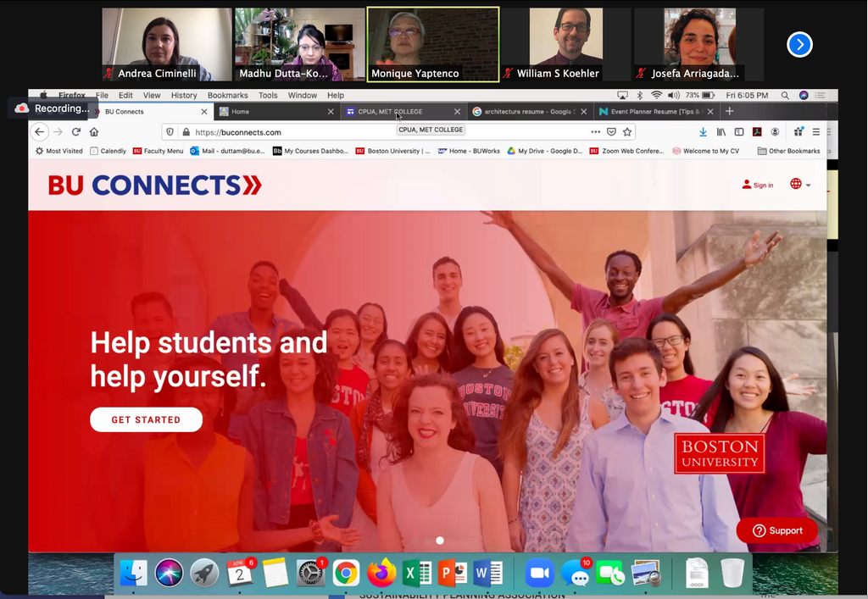The height and width of the screenshot is (599, 868).
Task: Launch Zoom from the Dock
Action: click(539, 574)
